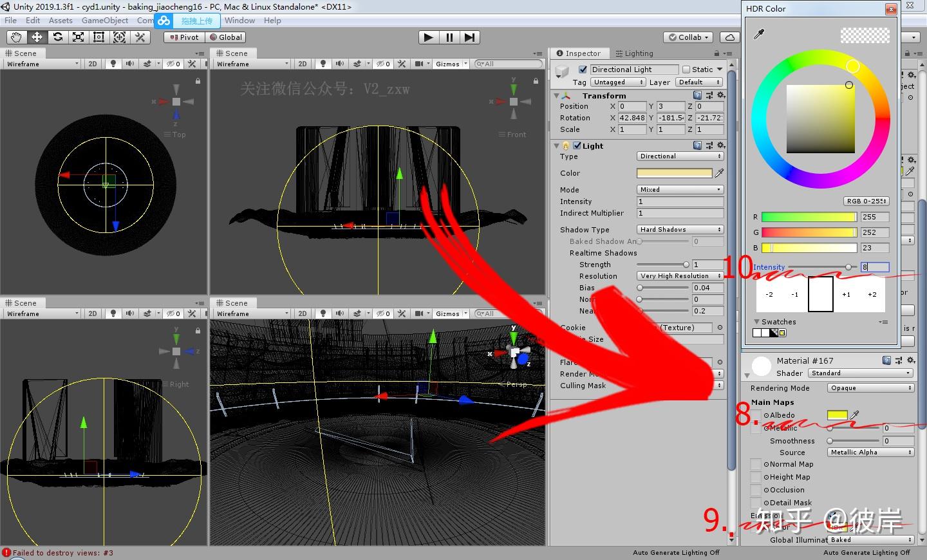927x560 pixels.
Task: Select the Rect transform tool
Action: (98, 37)
